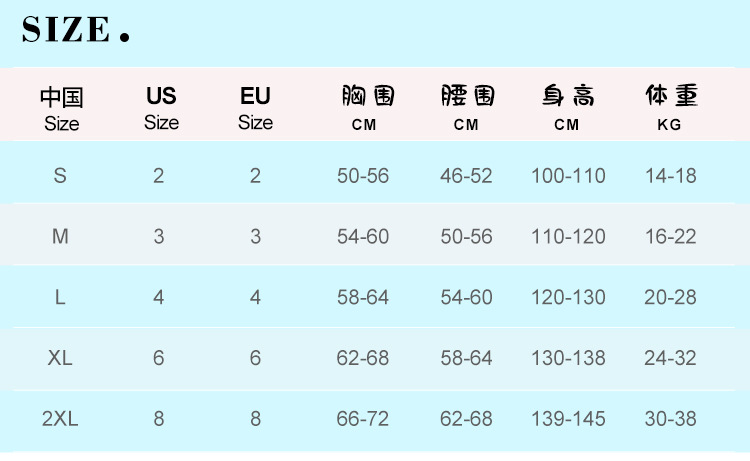Click the 中国 Size column header
Screen dimensions: 750x461
(61, 109)
